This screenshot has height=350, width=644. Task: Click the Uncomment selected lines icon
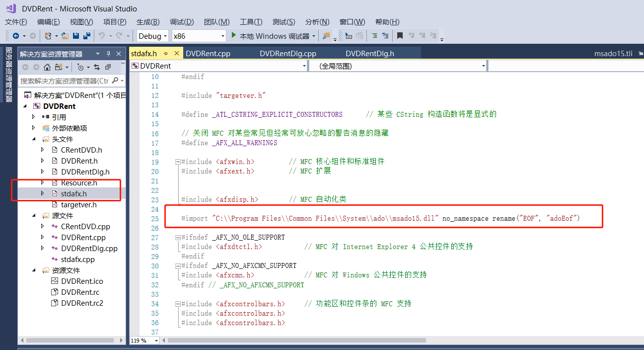click(385, 36)
